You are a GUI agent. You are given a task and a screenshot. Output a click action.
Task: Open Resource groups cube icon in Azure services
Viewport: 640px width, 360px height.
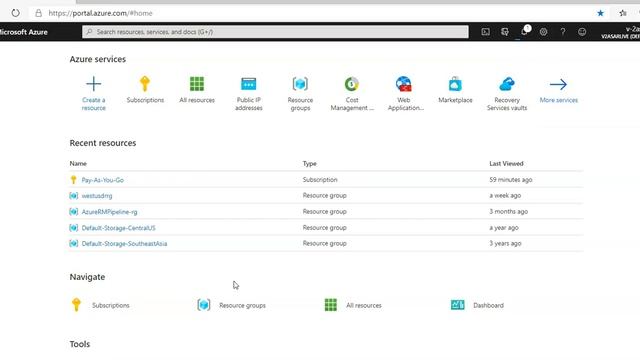click(x=300, y=84)
